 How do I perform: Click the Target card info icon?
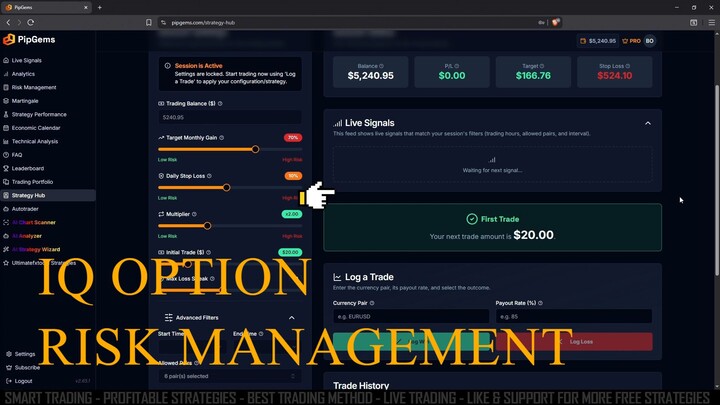click(542, 66)
